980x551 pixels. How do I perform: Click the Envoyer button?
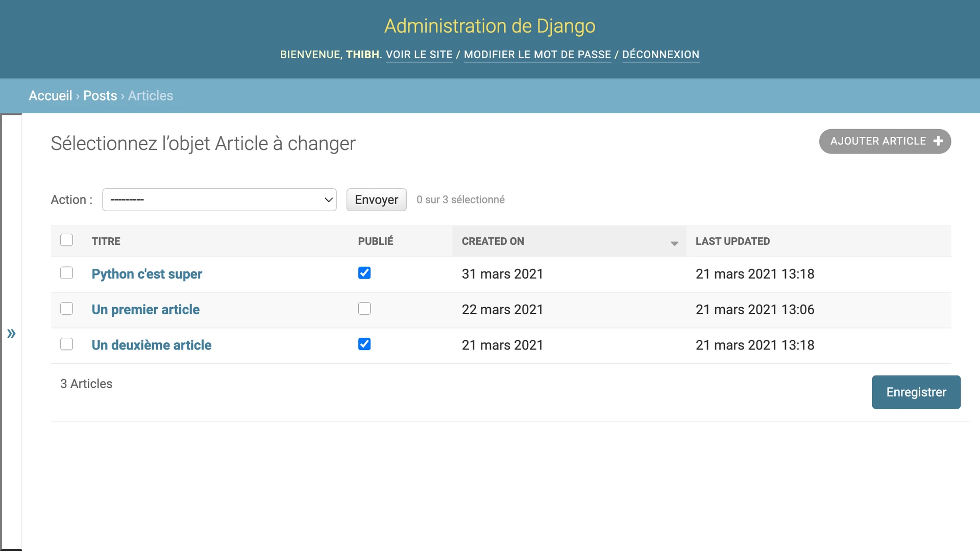pos(376,199)
